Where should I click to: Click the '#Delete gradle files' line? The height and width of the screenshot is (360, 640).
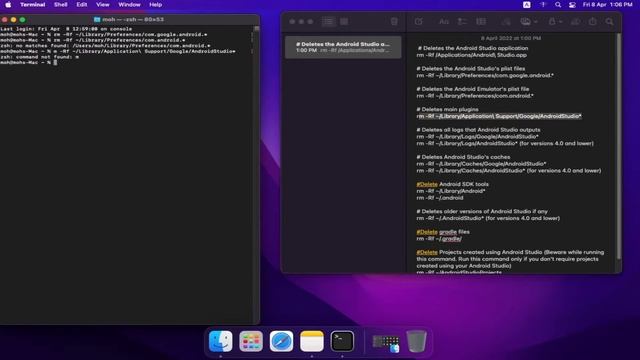tap(443, 232)
